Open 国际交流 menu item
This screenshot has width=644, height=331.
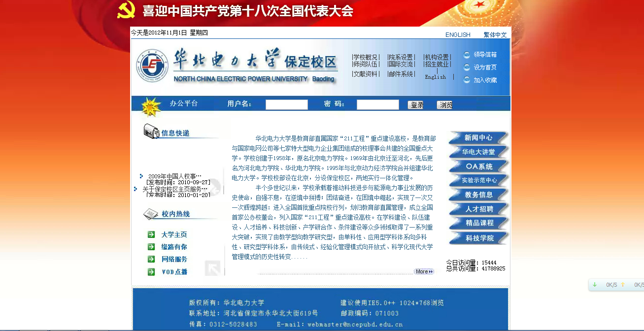pos(401,64)
